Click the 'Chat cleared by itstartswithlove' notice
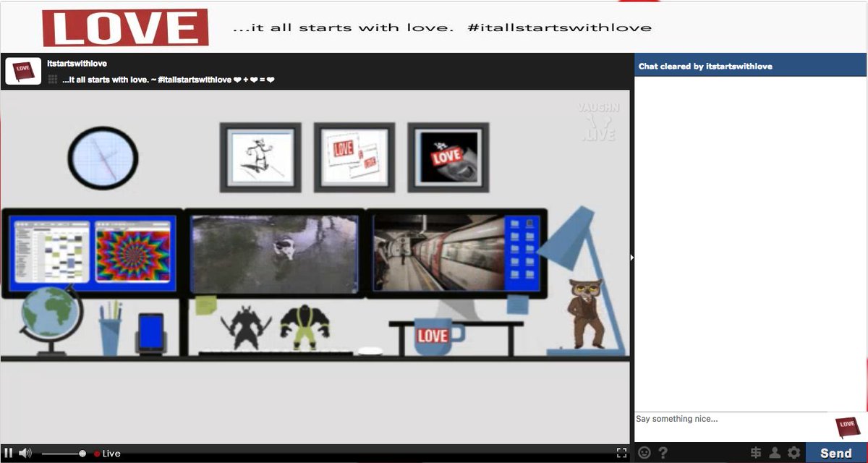868x463 pixels. click(705, 66)
